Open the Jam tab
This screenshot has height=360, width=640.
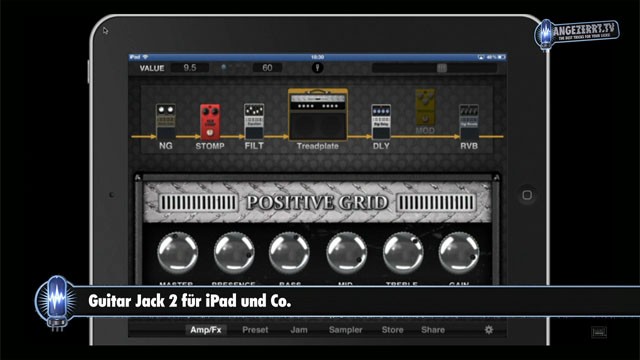click(x=299, y=330)
